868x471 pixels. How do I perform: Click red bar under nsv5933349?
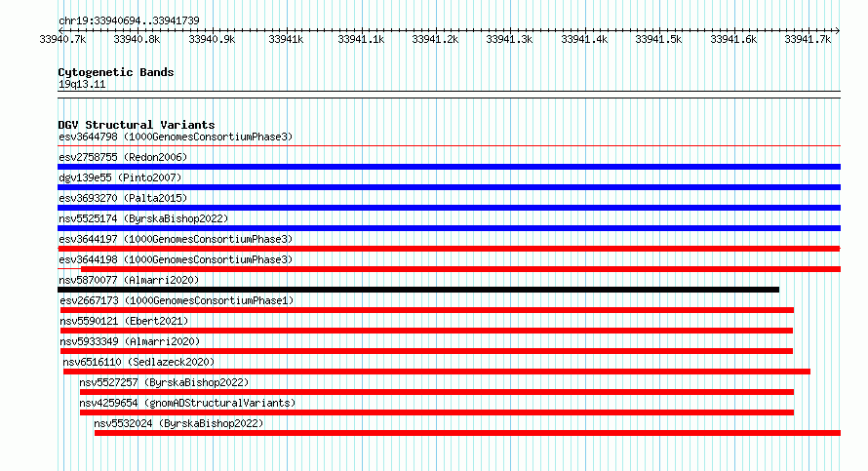pos(427,351)
